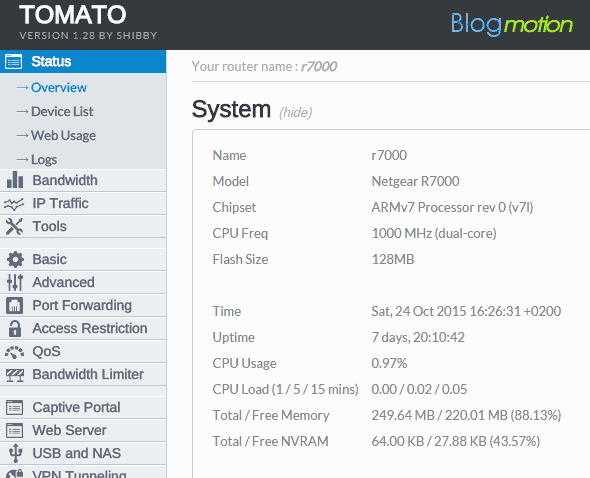This screenshot has width=590, height=478.
Task: Select the Chipset value ARMv7 Processor
Action: pos(452,207)
